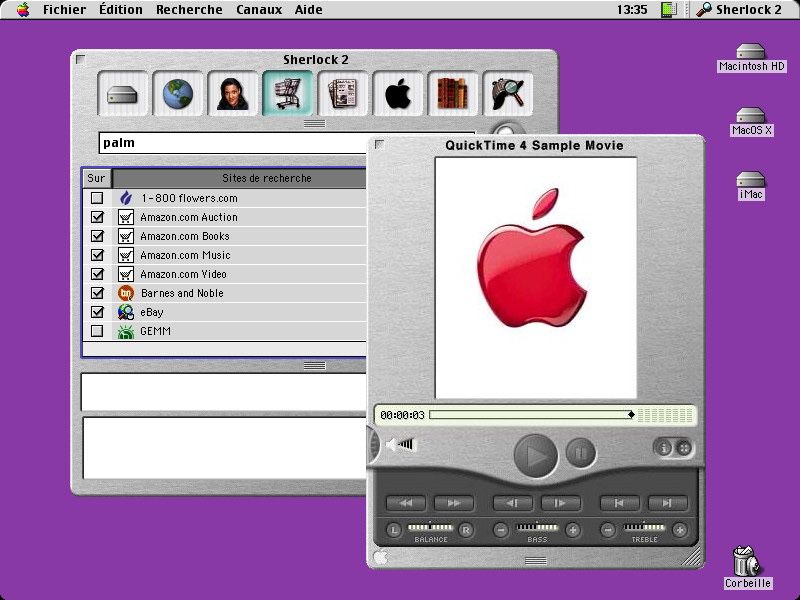Click the QuickTime movie Apple logo display
Screen dimensions: 800x600
tap(536, 278)
